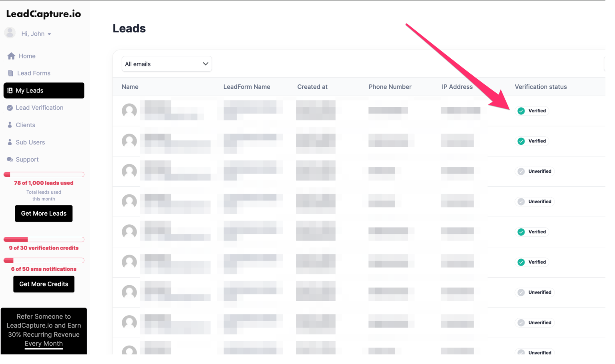Click the Unverified badge on the third lead
615x364 pixels.
point(535,171)
